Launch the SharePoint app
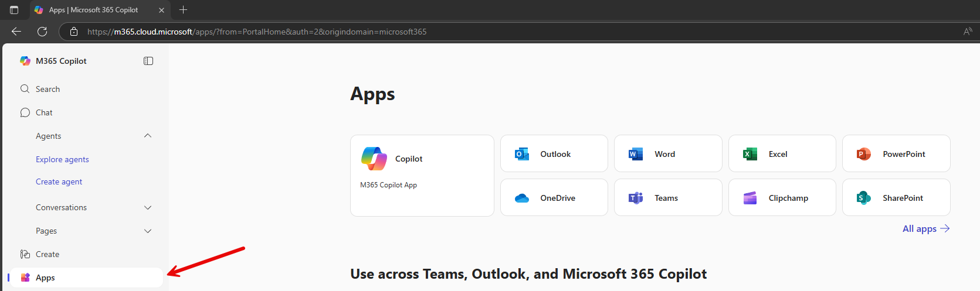This screenshot has height=291, width=980. pos(896,198)
